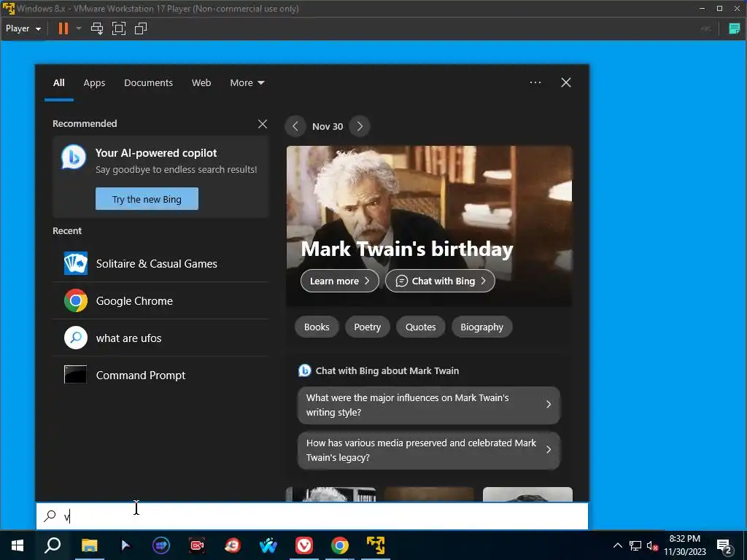Pause the virtual machine from the VMware toolbar

point(63,28)
